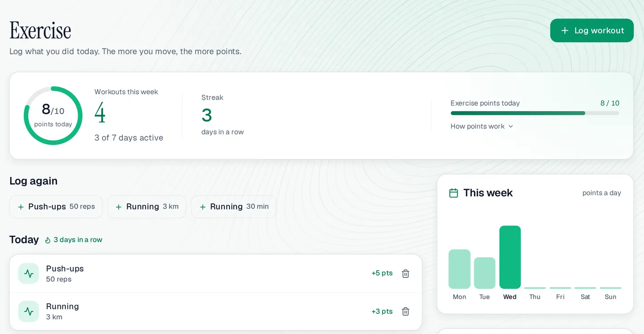Image resolution: width=644 pixels, height=334 pixels.
Task: Click the Sat label in weekly chart
Action: [x=585, y=297]
